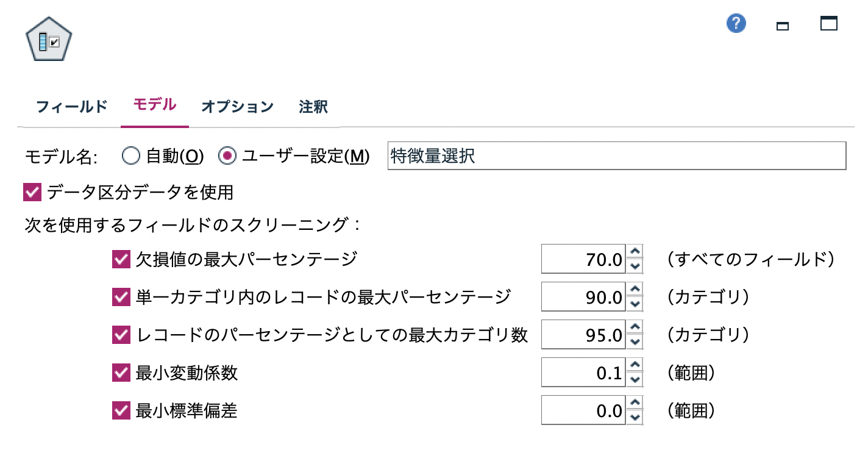Click the help question mark icon
Image resolution: width=868 pixels, height=461 pixels.
tap(736, 23)
